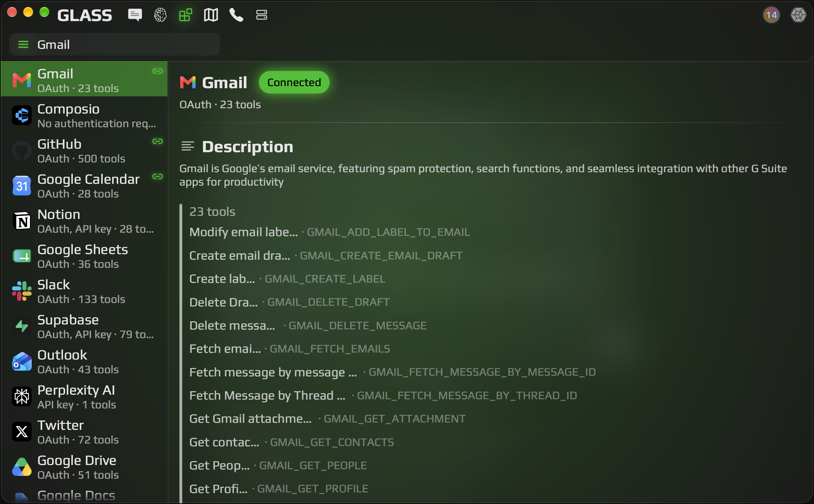Click GMAIL_CREATE_LABEL tool row
Viewport: 814px width, 504px height.
[x=287, y=279]
